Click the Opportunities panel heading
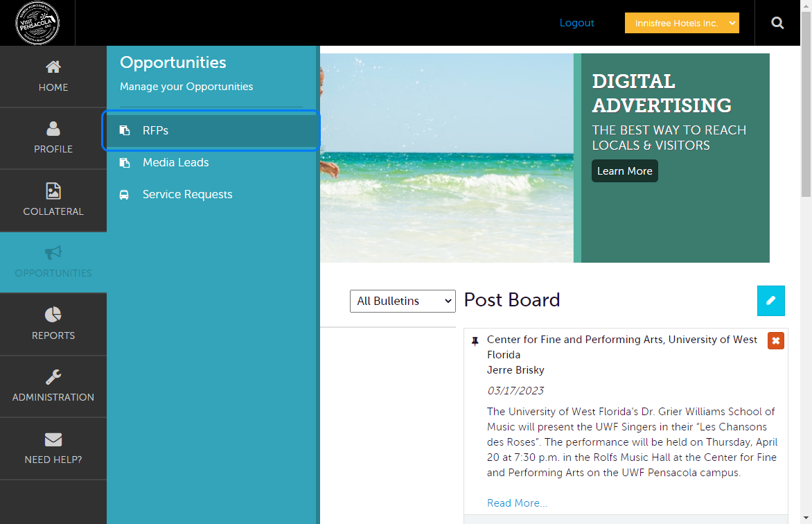This screenshot has width=812, height=524. coord(173,62)
